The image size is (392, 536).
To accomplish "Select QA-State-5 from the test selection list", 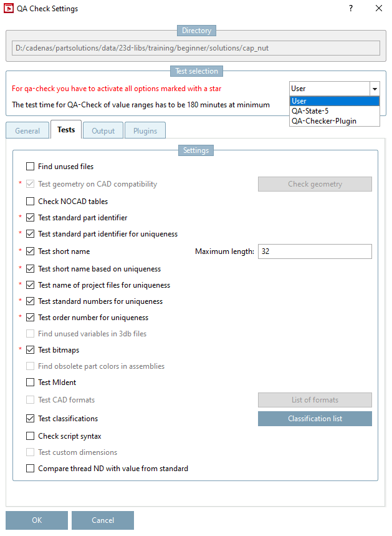I will pos(309,110).
